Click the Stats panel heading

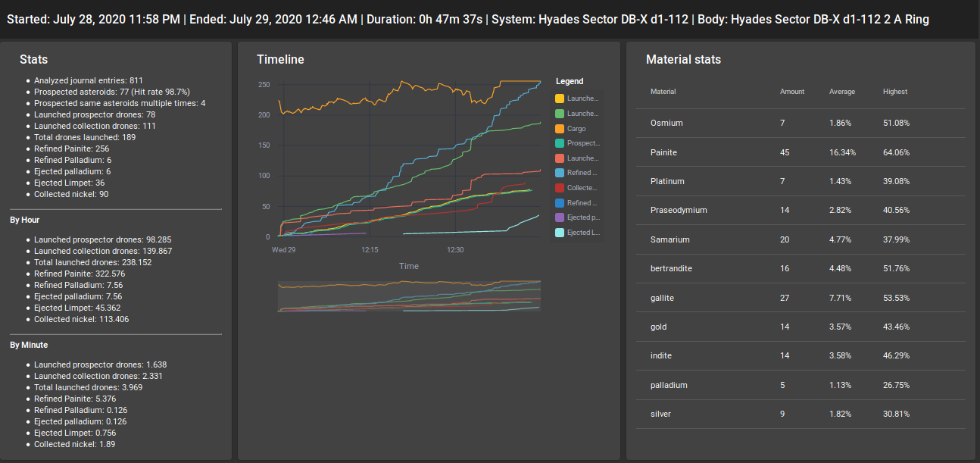tap(34, 59)
